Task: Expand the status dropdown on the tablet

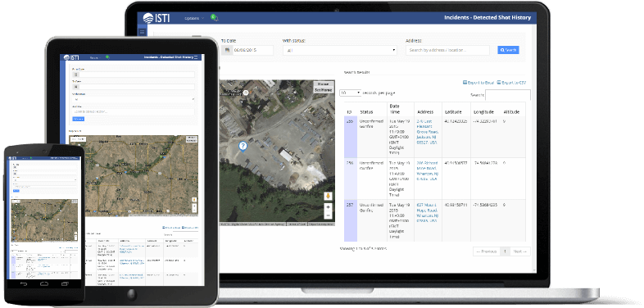Action: pyautogui.click(x=134, y=99)
